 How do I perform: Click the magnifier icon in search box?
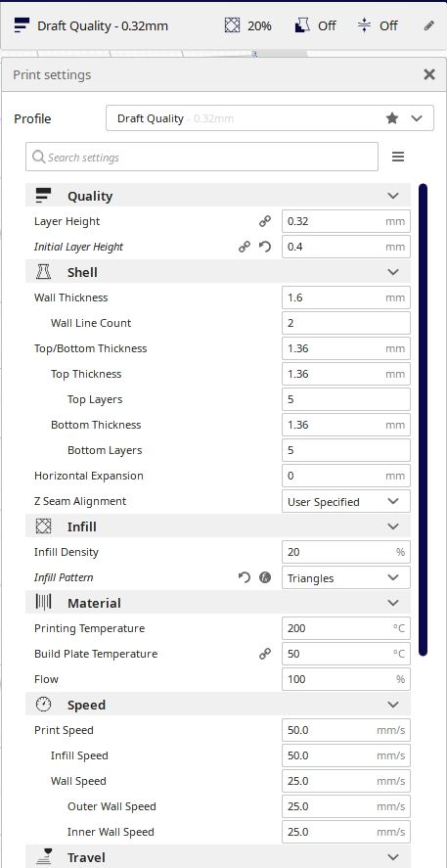coord(39,158)
